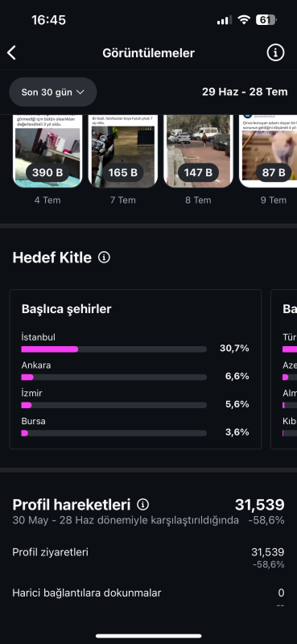297x644 pixels.
Task: Open the info icon beside Görüntülemeler
Action: point(275,52)
